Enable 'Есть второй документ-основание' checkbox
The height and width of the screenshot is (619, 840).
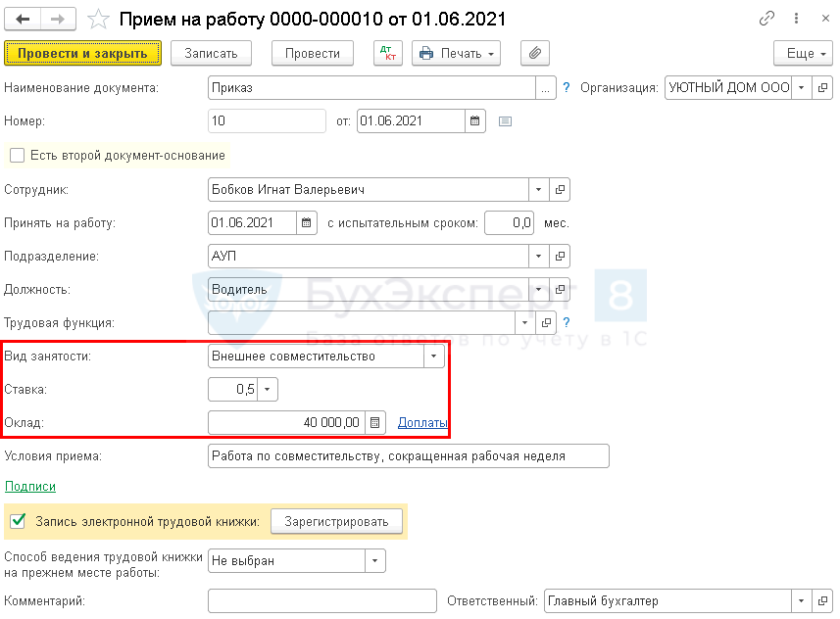point(17,155)
